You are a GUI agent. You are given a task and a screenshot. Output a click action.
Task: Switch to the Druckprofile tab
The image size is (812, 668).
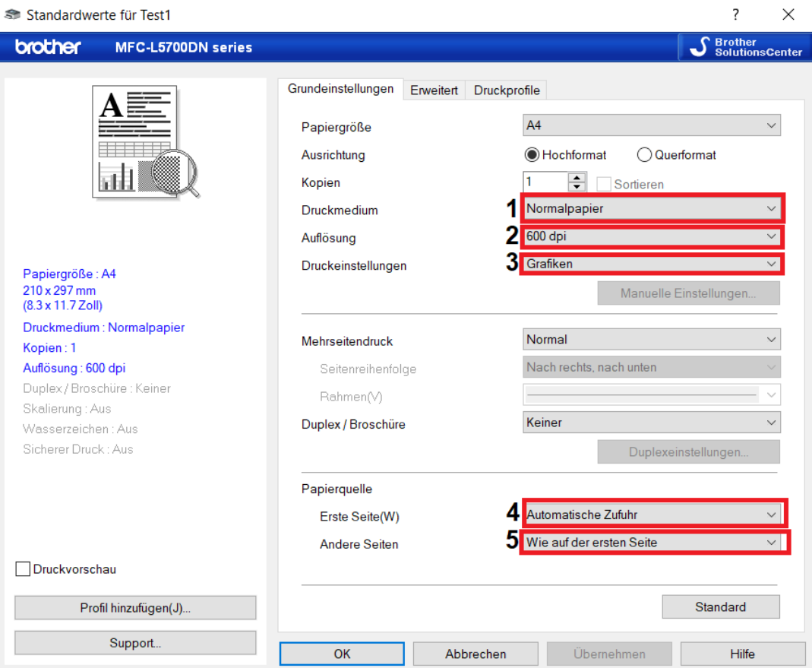point(507,90)
